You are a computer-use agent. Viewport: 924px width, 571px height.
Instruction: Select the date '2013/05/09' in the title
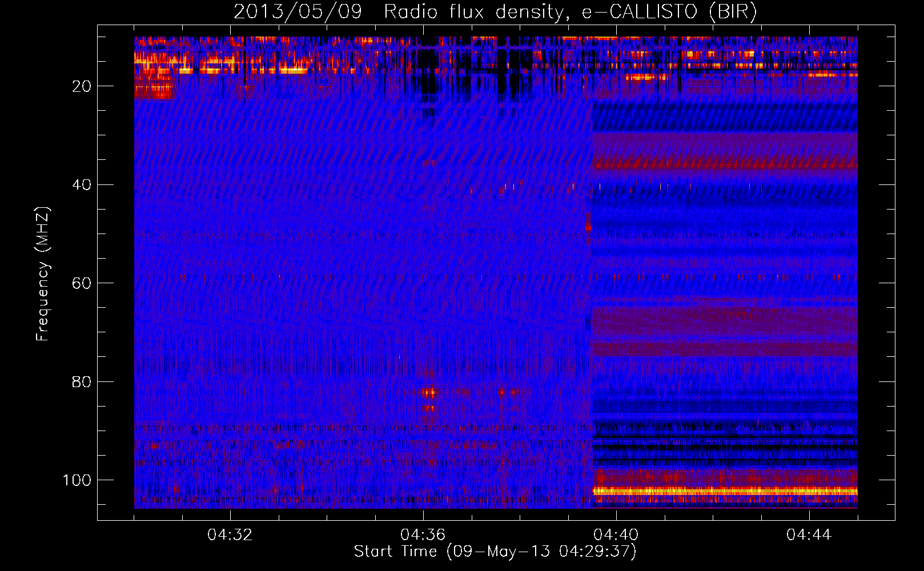[298, 12]
